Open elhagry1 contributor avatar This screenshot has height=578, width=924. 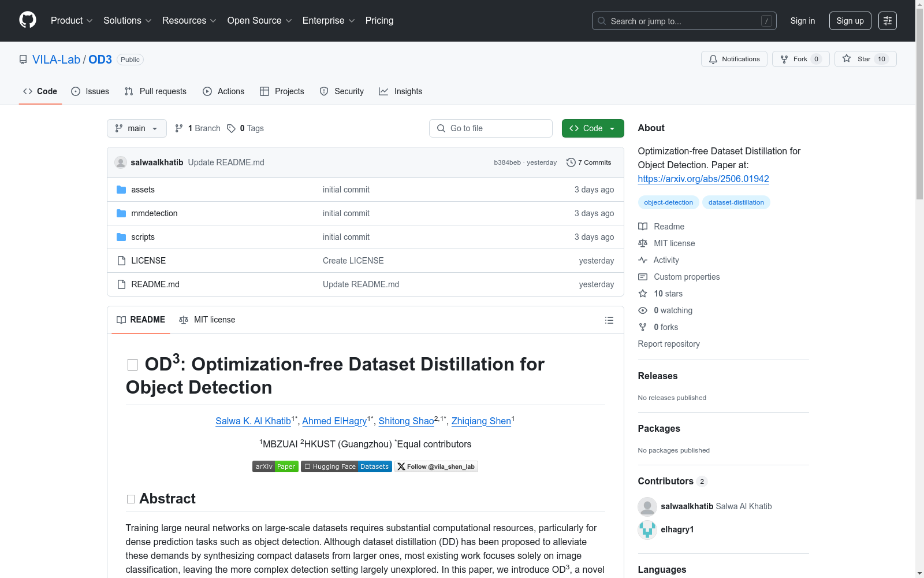[647, 529]
